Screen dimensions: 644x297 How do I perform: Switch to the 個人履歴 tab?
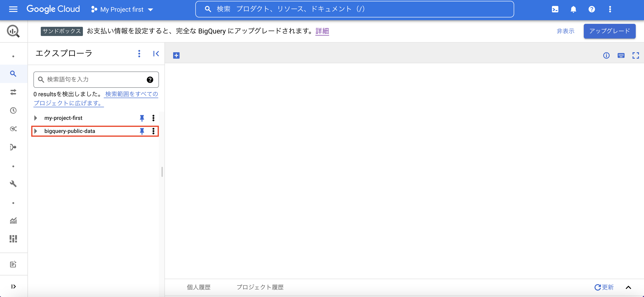[199, 287]
